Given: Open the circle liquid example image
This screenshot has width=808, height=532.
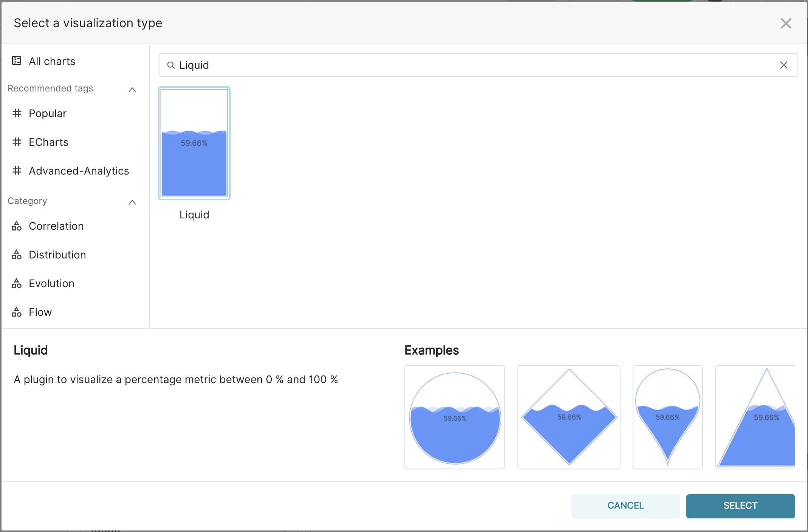Looking at the screenshot, I should pos(455,417).
